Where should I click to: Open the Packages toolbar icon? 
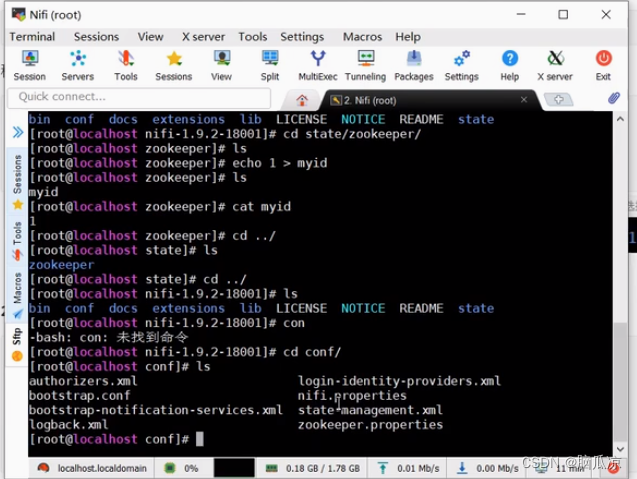(414, 65)
